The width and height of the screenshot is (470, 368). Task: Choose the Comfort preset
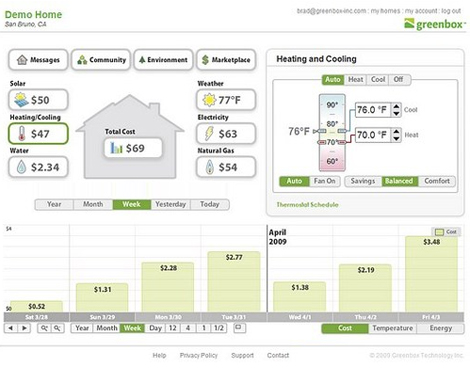tap(437, 181)
